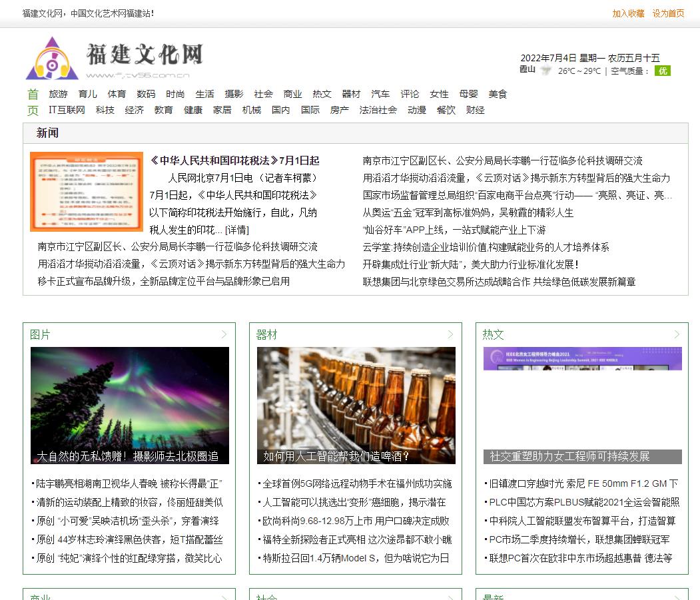700x600 pixels.
Task: Select 社会 in the navigation bar
Action: 263,94
